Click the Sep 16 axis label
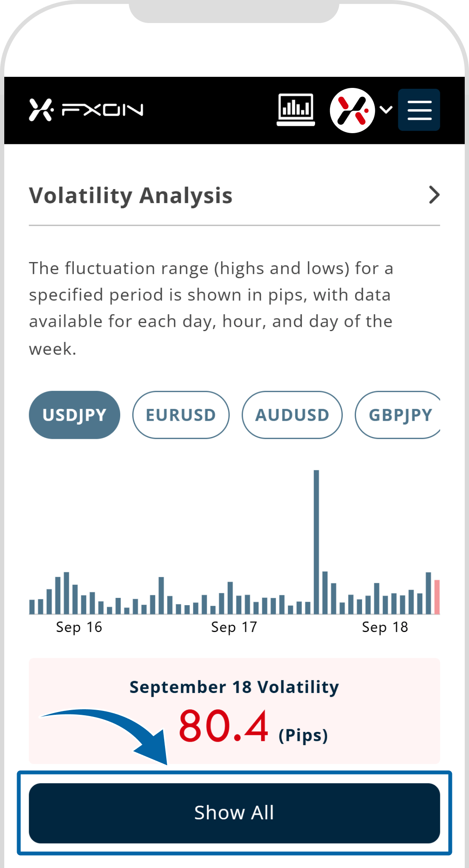The height and width of the screenshot is (868, 469). pyautogui.click(x=79, y=627)
